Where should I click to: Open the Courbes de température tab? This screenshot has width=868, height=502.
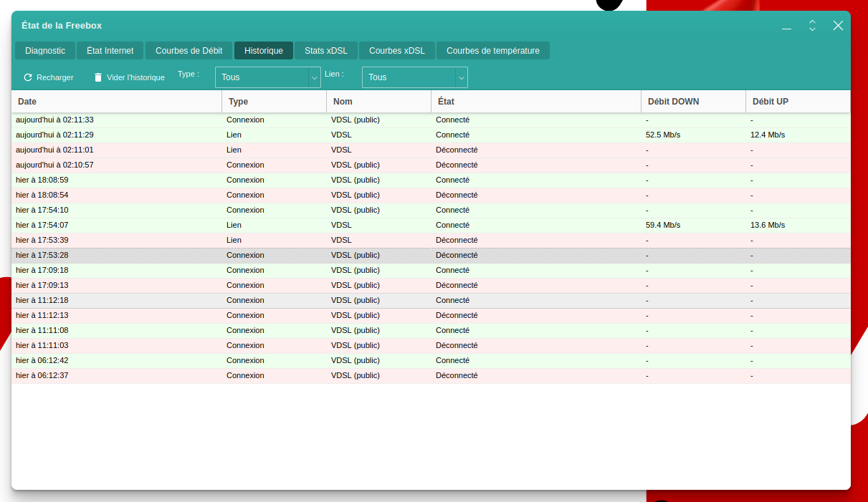pyautogui.click(x=493, y=51)
